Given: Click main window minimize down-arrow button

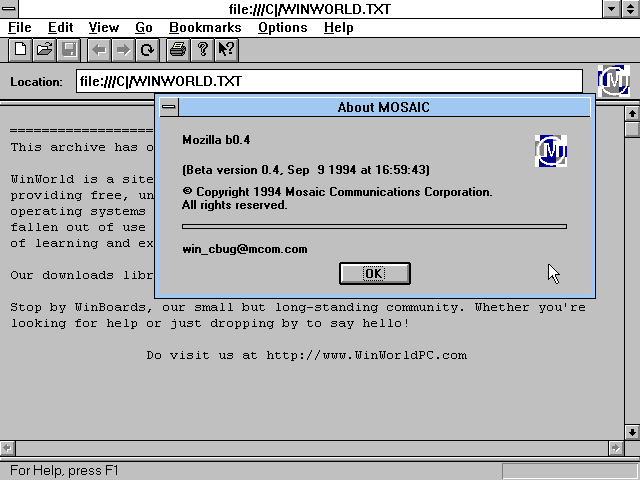Looking at the screenshot, I should click(611, 9).
